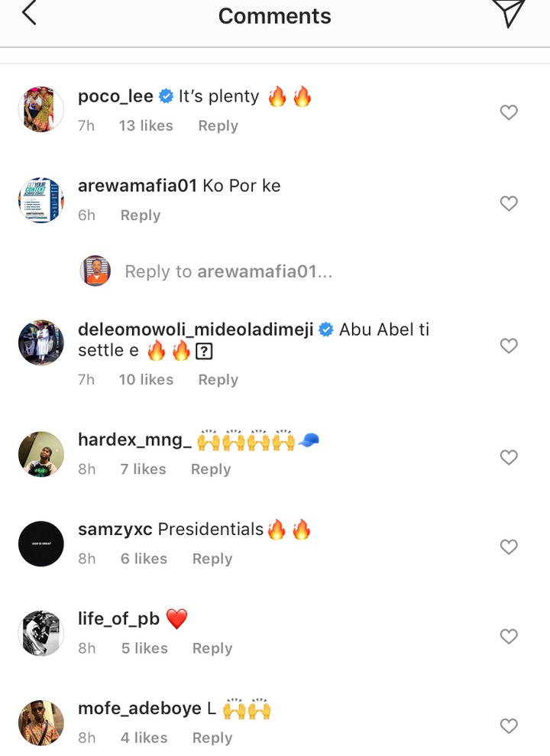Viewport: 550px width, 756px height.
Task: Like life_of_pb's comment heart icon
Action: [x=509, y=636]
